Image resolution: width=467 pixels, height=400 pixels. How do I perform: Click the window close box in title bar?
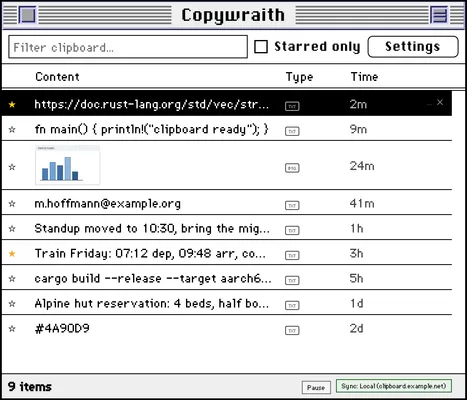click(x=27, y=15)
